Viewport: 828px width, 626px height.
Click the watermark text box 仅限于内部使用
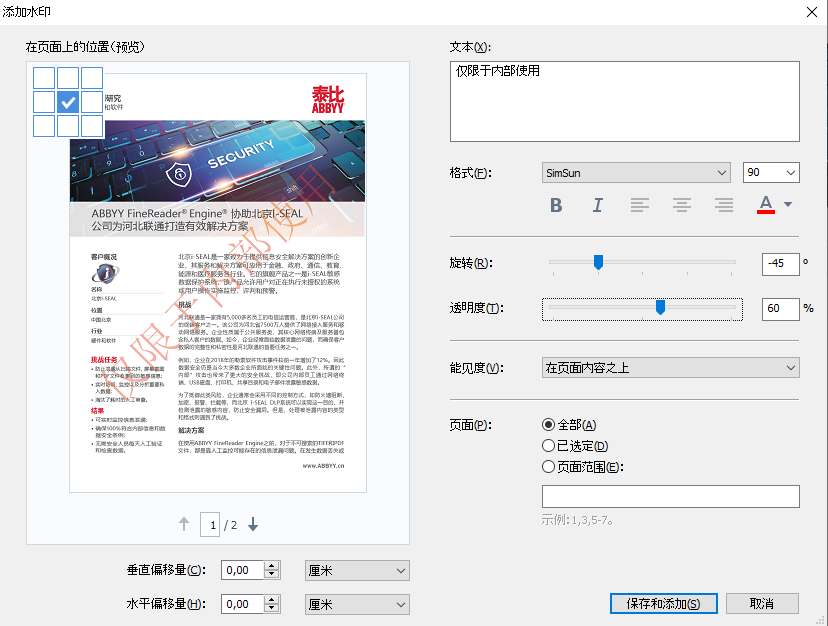[x=625, y=101]
